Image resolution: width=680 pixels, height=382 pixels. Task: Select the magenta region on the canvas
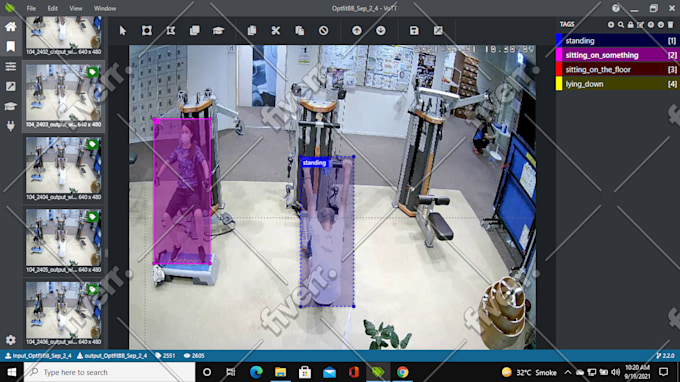click(x=182, y=191)
